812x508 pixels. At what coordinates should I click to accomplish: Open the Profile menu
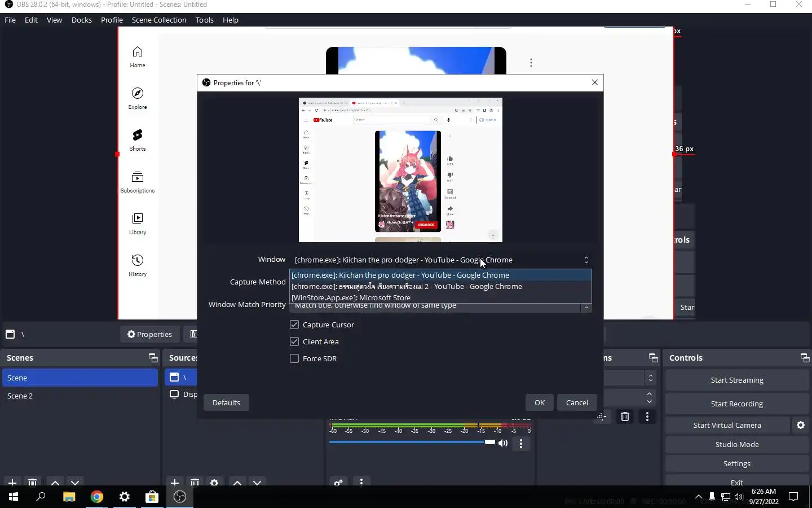click(x=112, y=20)
